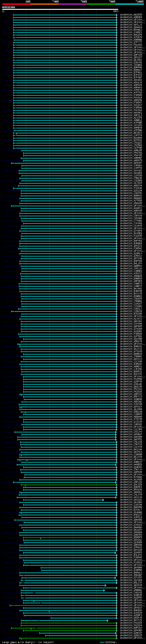The width and height of the screenshot is (146, 644).
Task: Click the cyan ~100% identity legend segment
Action: [x=130, y=4]
